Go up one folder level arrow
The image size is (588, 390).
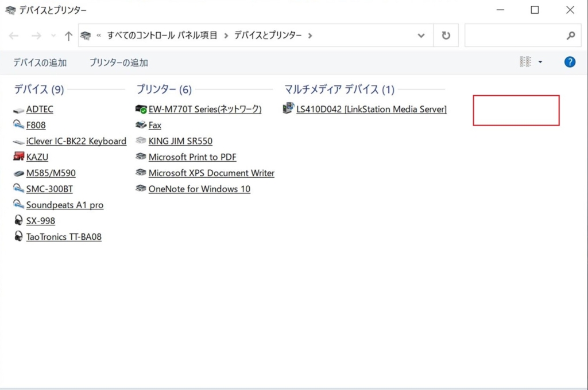point(68,36)
